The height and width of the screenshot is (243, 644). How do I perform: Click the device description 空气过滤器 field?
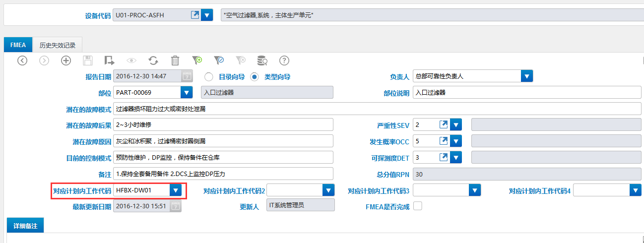coord(432,15)
